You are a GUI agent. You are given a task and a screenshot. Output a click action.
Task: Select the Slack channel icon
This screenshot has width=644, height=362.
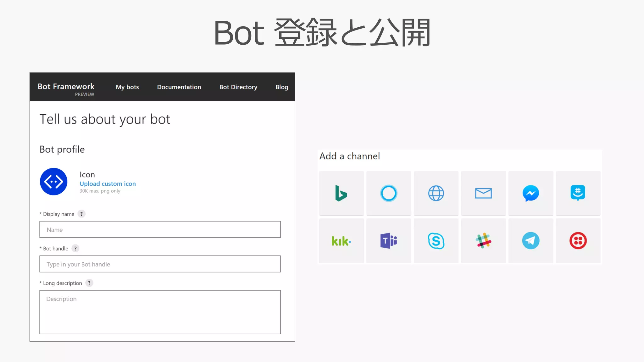[483, 241]
